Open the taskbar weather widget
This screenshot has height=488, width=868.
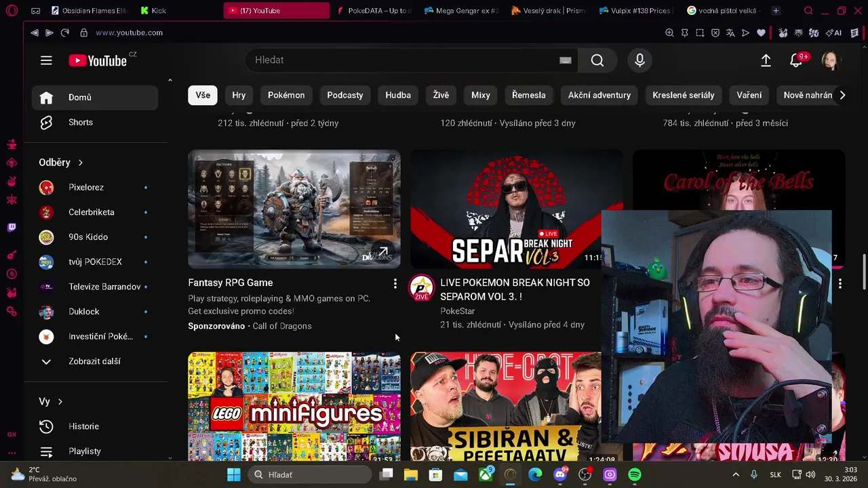44,475
